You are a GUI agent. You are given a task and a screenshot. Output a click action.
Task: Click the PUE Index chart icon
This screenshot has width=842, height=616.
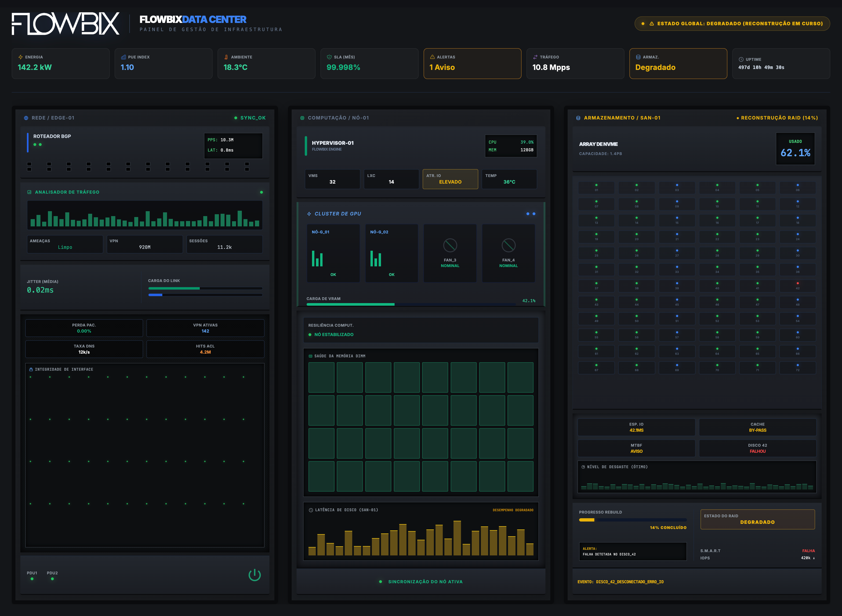pyautogui.click(x=123, y=57)
